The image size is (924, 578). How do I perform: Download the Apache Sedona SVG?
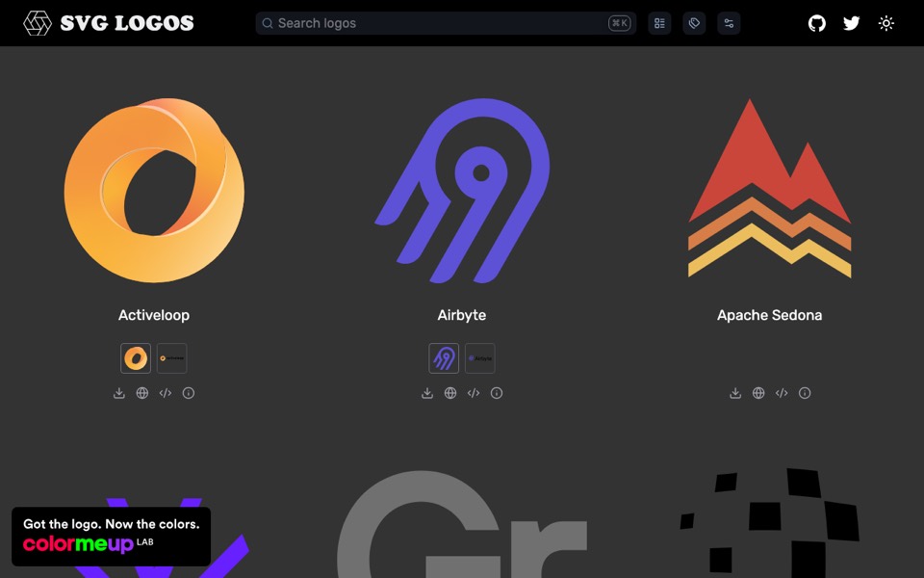[734, 393]
